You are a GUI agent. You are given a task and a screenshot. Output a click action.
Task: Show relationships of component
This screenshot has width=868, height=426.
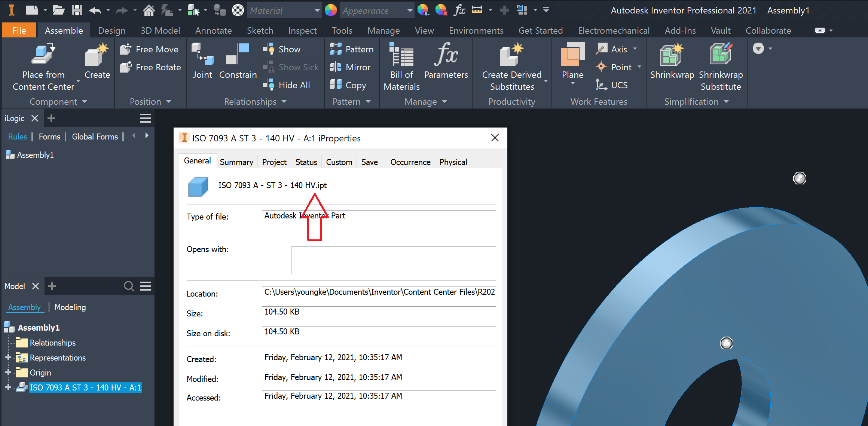282,49
